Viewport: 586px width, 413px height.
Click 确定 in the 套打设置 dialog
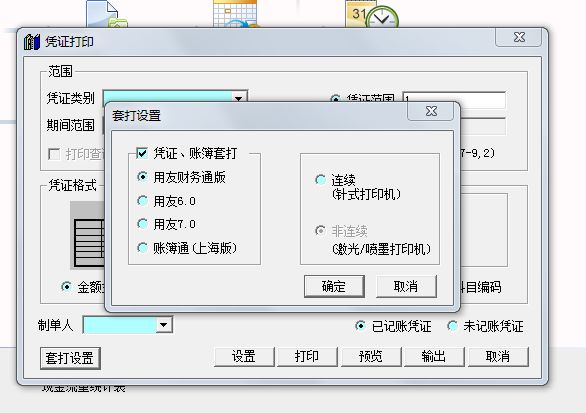pos(334,287)
